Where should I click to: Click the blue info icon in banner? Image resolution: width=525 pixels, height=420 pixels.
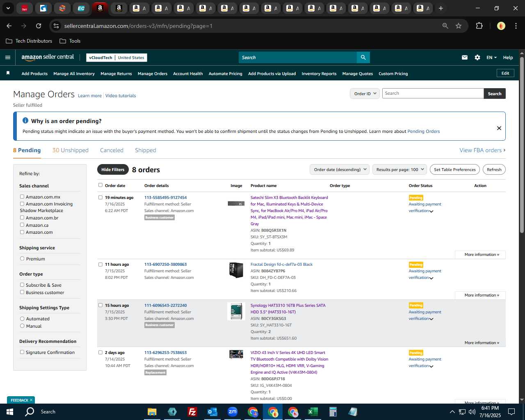(x=25, y=121)
